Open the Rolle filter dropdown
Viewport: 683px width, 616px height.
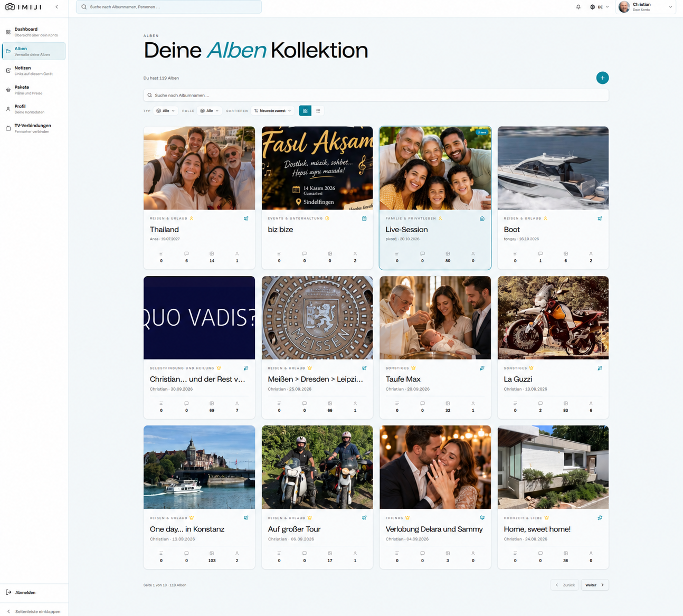pos(210,111)
